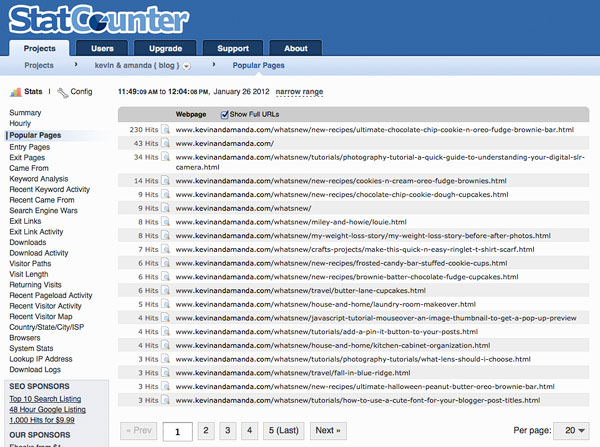Click Top 10 Search Listing sponsor link
Viewport: 600px width, 447px height.
click(45, 399)
